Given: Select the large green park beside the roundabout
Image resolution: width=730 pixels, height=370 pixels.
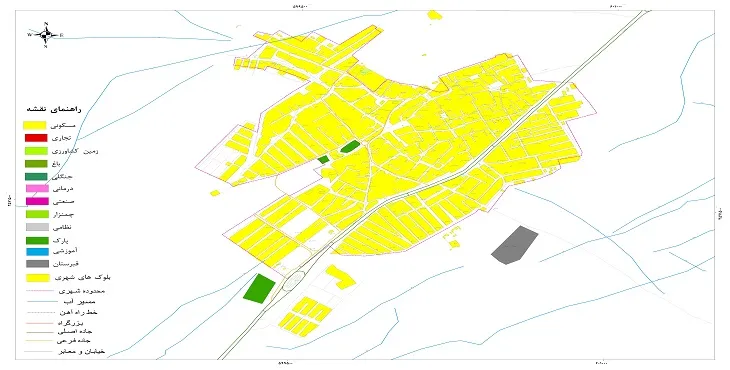Looking at the screenshot, I should pyautogui.click(x=259, y=289).
